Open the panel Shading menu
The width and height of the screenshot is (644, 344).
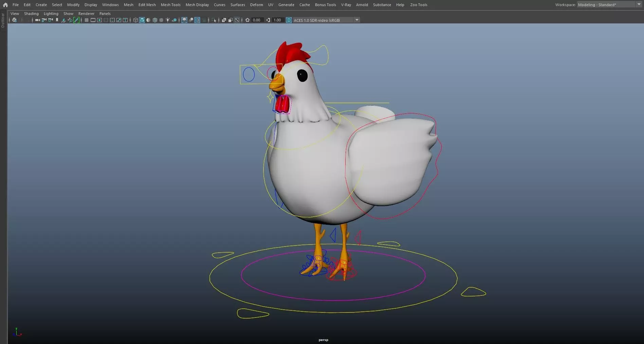tap(31, 14)
